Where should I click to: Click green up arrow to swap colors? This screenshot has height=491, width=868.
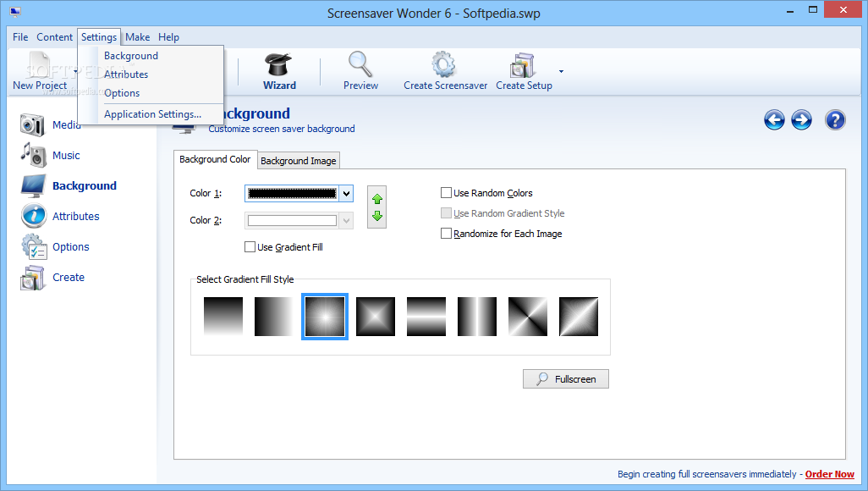tap(377, 198)
